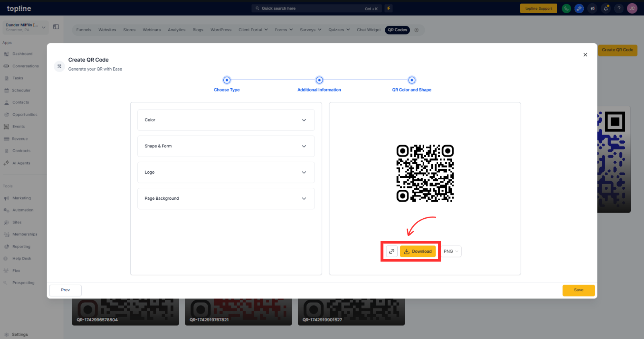The width and height of the screenshot is (644, 339).
Task: Click the Contracts sidebar icon
Action: click(6, 151)
